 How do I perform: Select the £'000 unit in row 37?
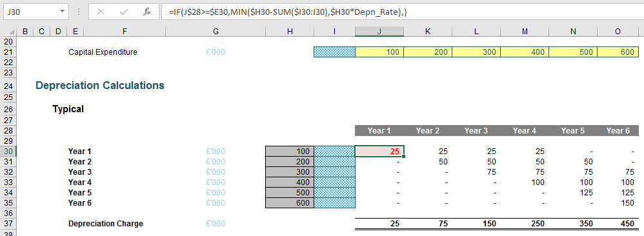pyautogui.click(x=216, y=224)
